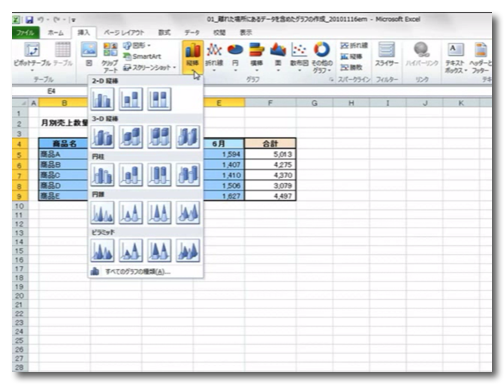Screen dimensions: 504x384
Task: Click the ヘッダーとフッター button
Action: (x=480, y=58)
